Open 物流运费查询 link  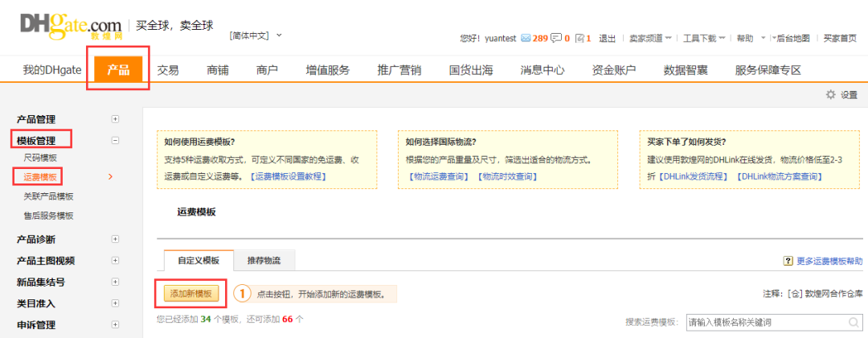438,177
